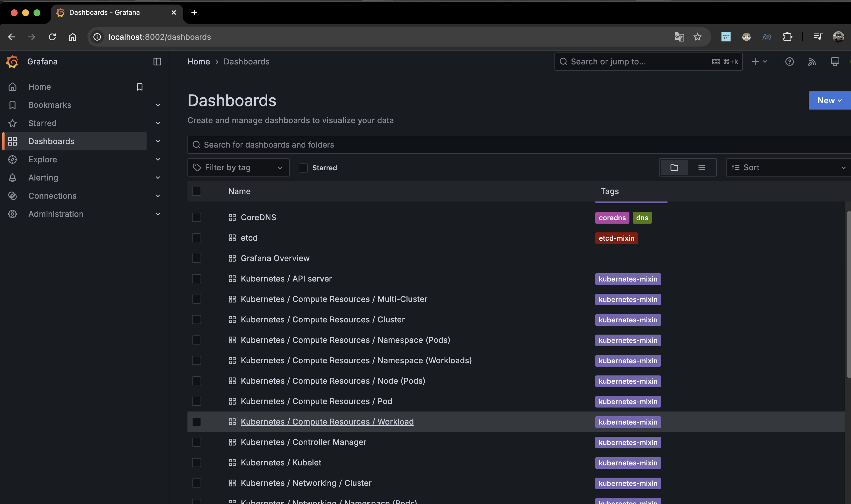Click the Alerting bell icon in sidebar
This screenshot has height=504, width=851.
12,178
